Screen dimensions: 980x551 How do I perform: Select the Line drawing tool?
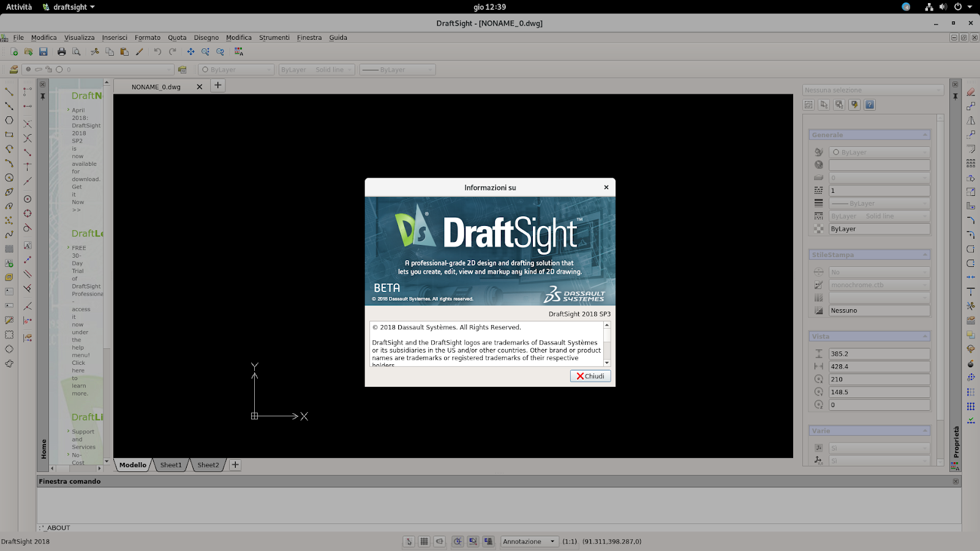(x=9, y=92)
